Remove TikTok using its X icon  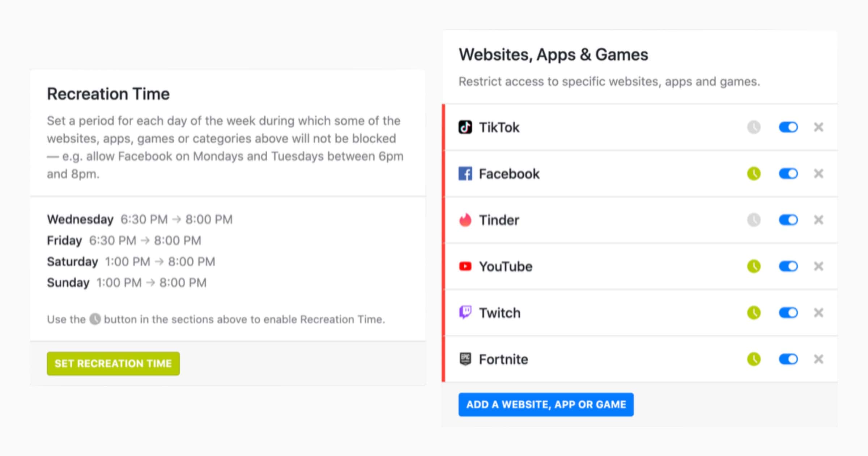(x=818, y=127)
